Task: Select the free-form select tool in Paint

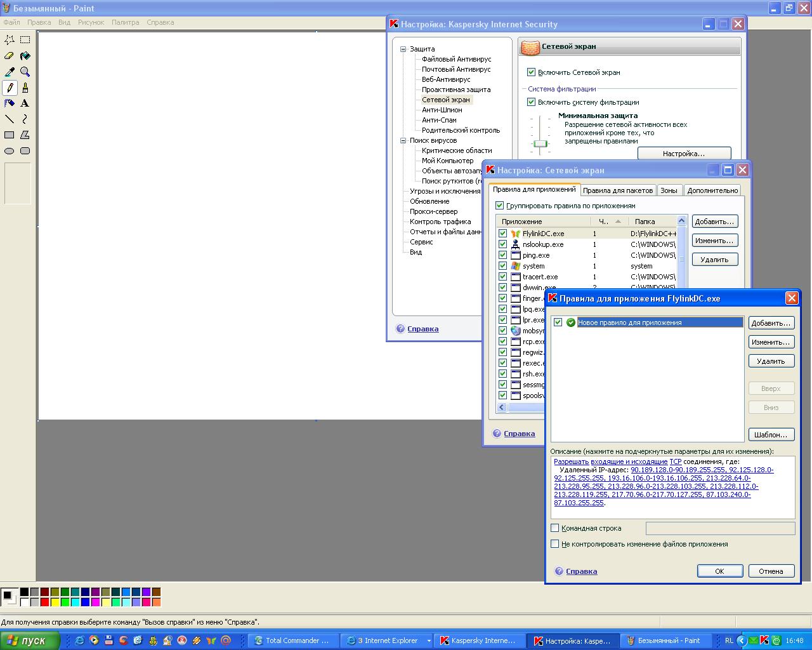Action: pyautogui.click(x=10, y=39)
